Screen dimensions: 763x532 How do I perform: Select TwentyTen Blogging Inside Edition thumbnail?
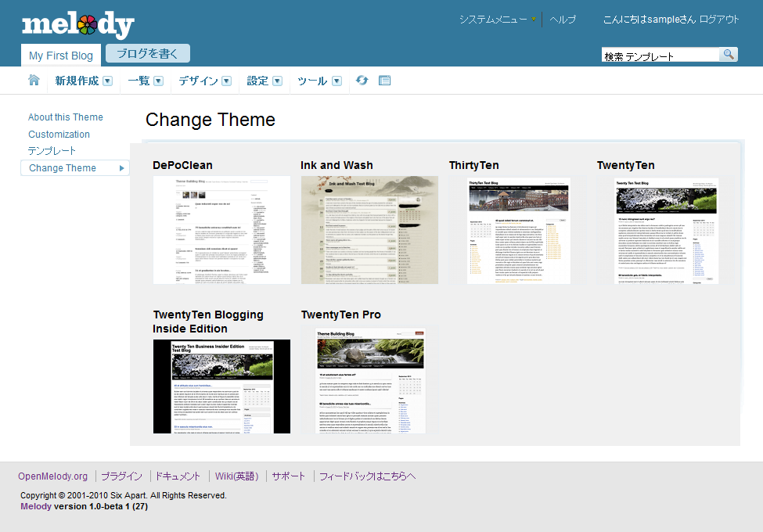coord(221,386)
